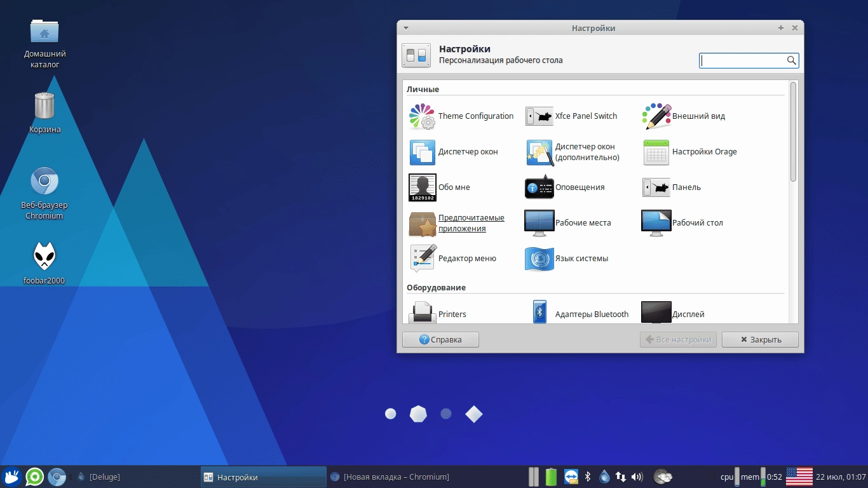This screenshot has width=868, height=488.
Task: Open the Xfce applications menu
Action: (x=11, y=477)
